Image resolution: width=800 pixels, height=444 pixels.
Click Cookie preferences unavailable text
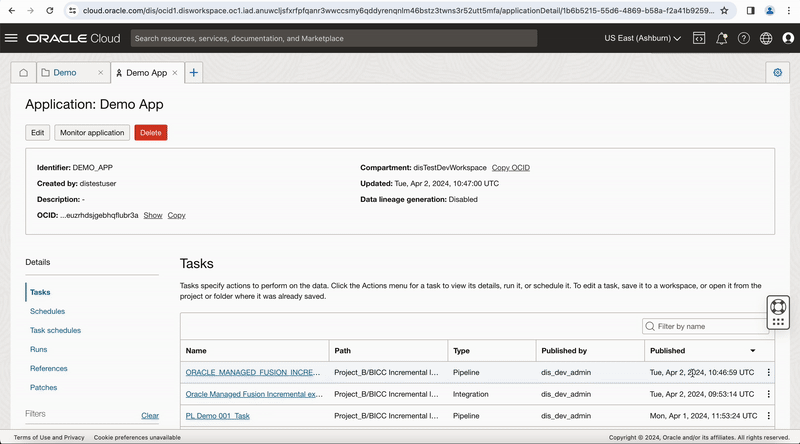[137, 437]
